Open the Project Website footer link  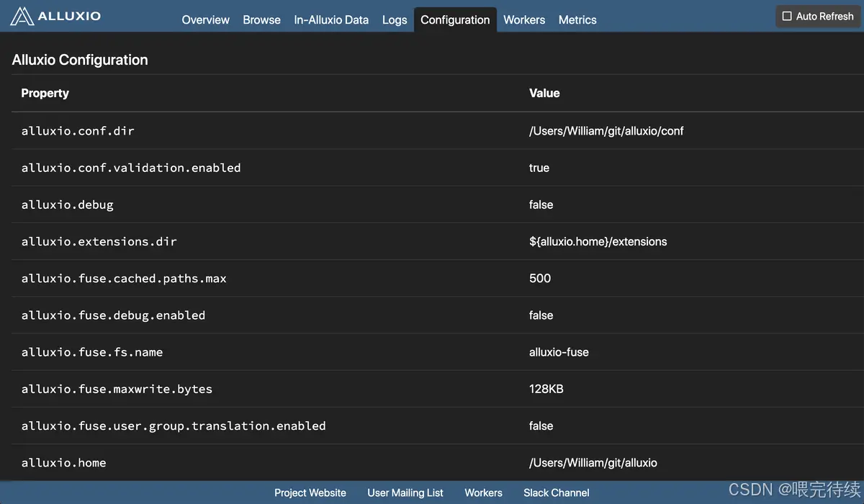[x=310, y=493]
